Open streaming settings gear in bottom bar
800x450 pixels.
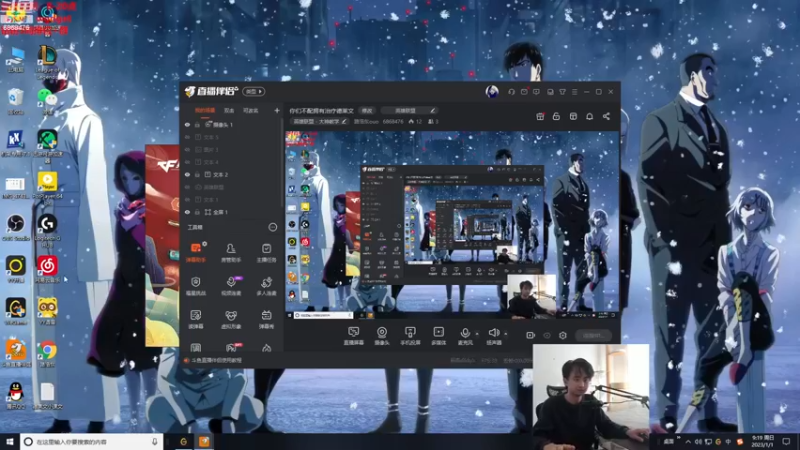tap(563, 335)
